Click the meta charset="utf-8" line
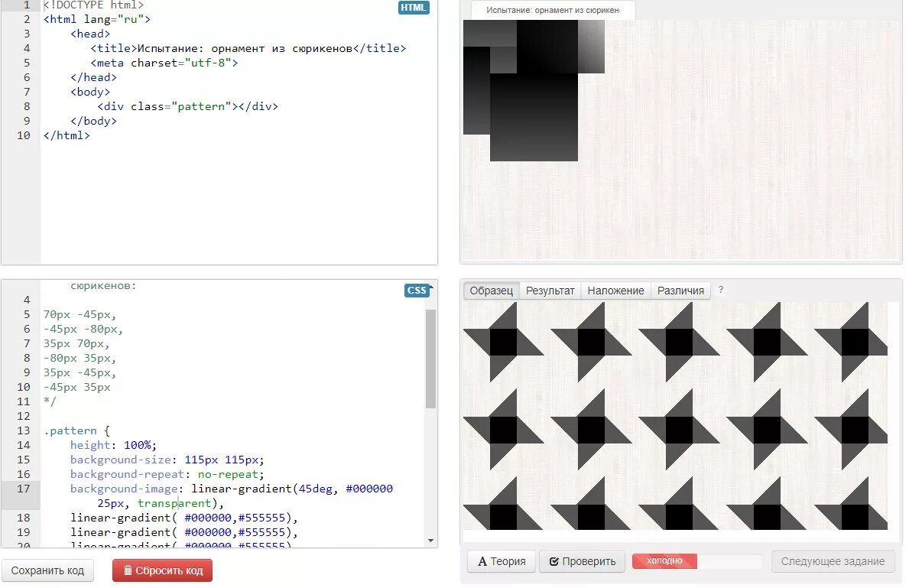Viewport: 909px width, 588px height. (164, 63)
